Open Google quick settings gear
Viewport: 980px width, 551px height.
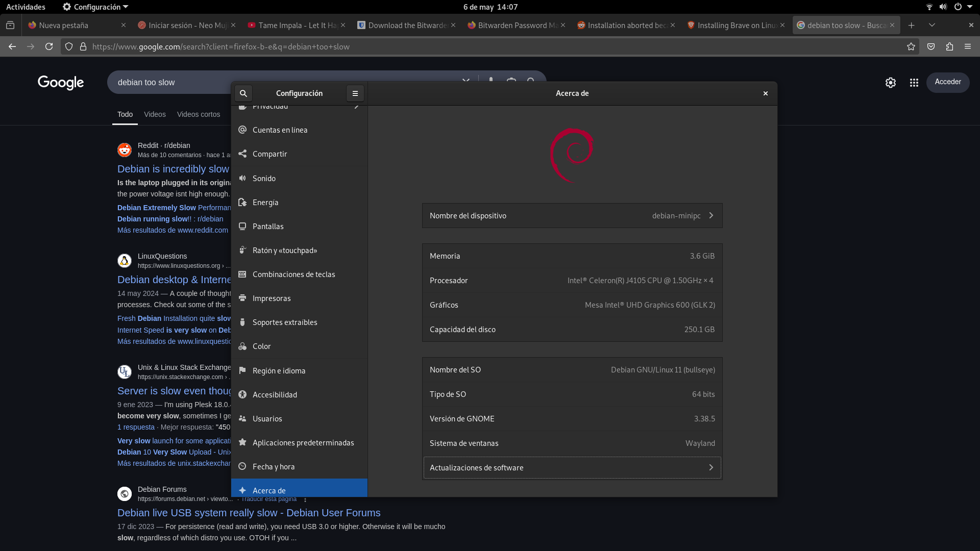click(x=891, y=83)
